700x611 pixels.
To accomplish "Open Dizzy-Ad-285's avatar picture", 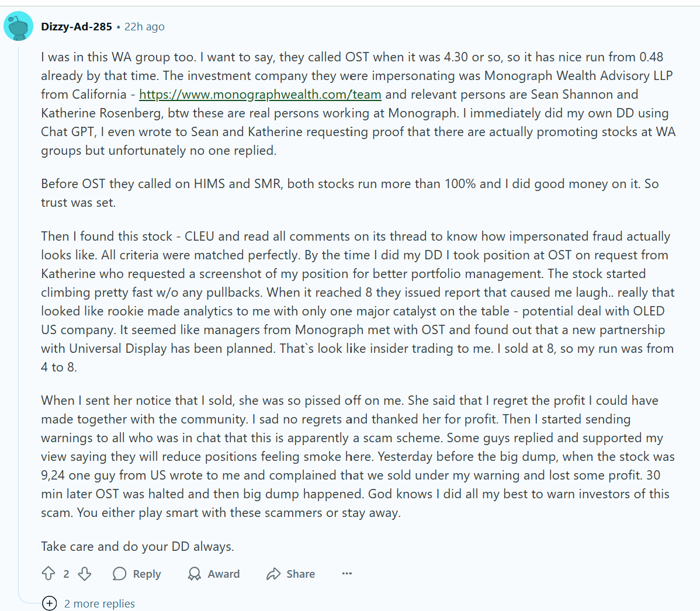I will click(x=18, y=26).
